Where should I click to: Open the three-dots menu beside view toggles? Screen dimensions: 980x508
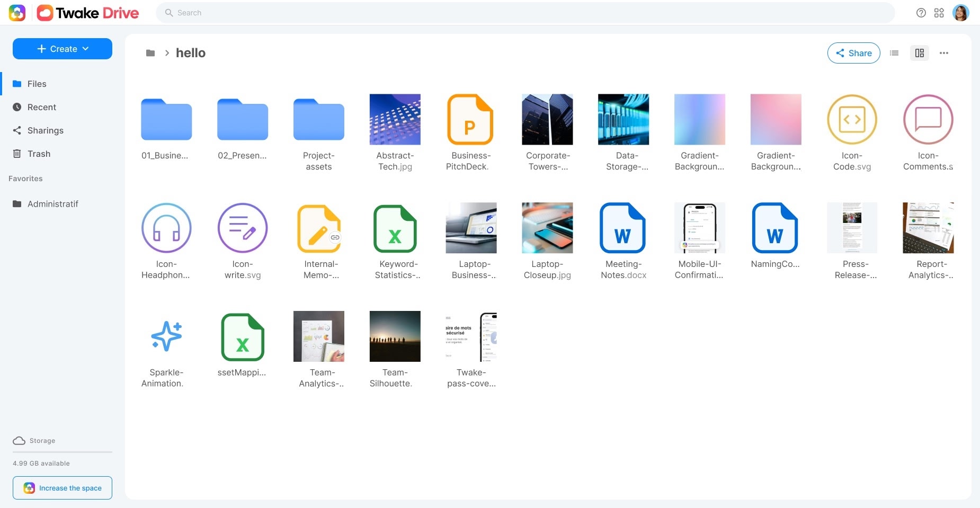click(945, 52)
